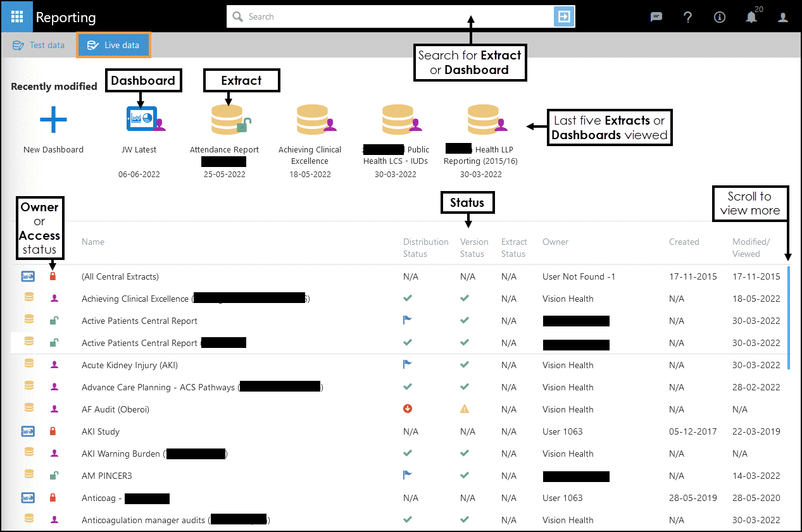Click the yellow warning icon on AF Audit row

465,409
